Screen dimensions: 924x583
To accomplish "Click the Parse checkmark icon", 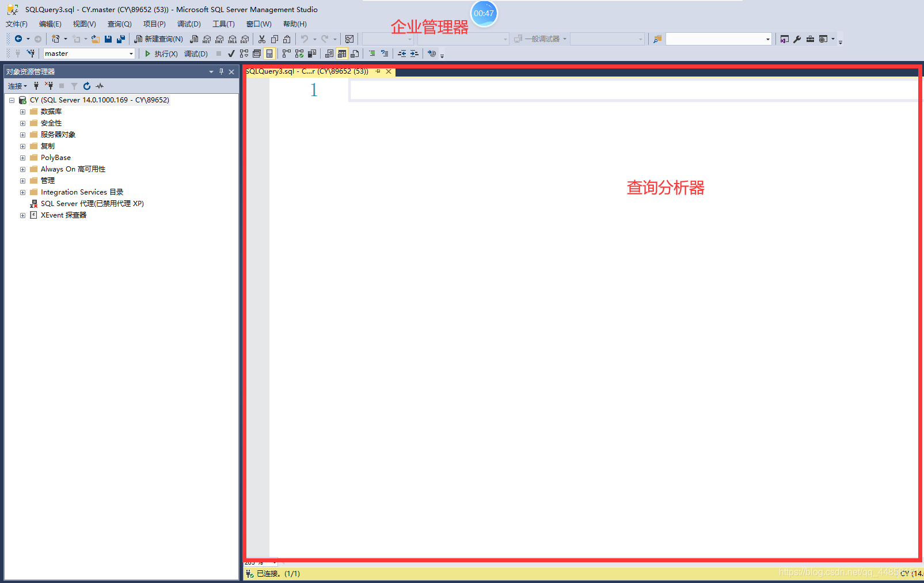I will click(231, 54).
